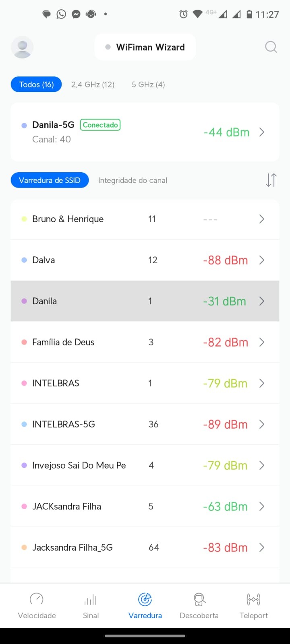Select the Varredura radar icon

click(145, 599)
